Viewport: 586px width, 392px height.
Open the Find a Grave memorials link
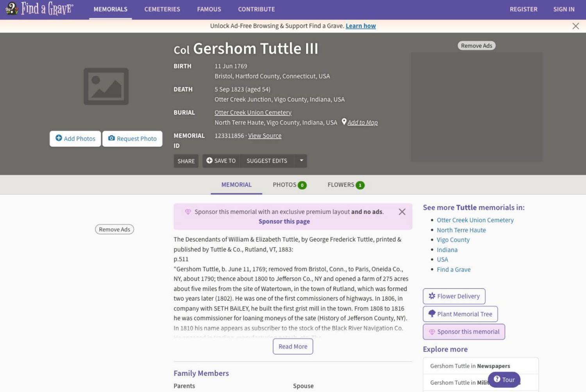(454, 270)
